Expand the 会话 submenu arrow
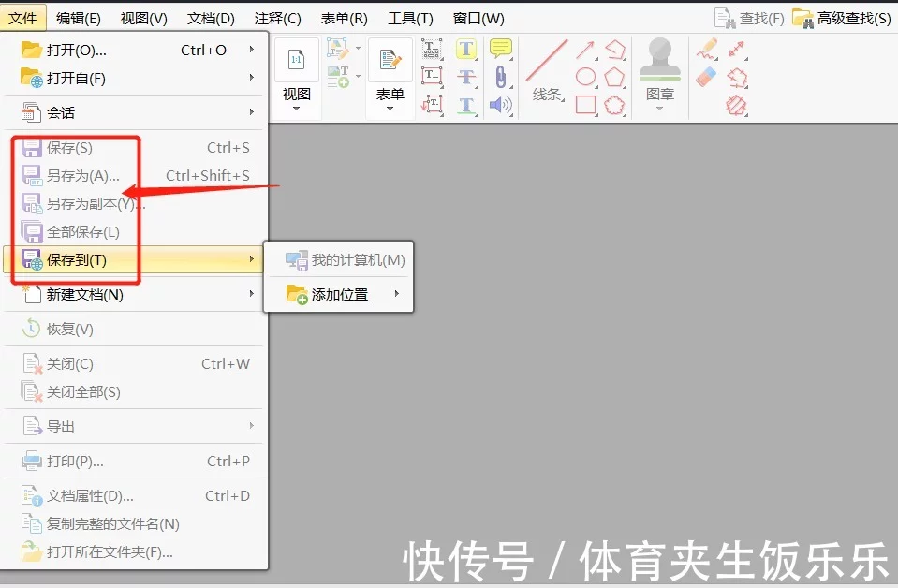 click(x=251, y=112)
